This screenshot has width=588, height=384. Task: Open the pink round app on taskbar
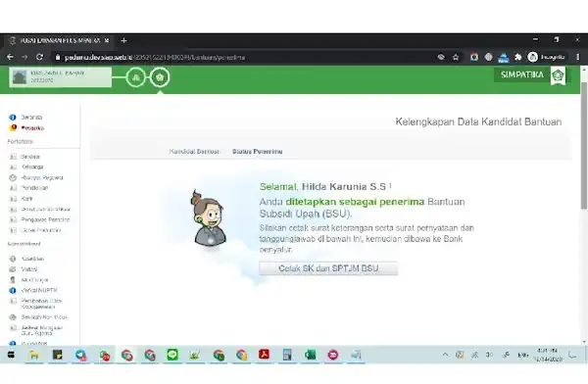(333, 355)
